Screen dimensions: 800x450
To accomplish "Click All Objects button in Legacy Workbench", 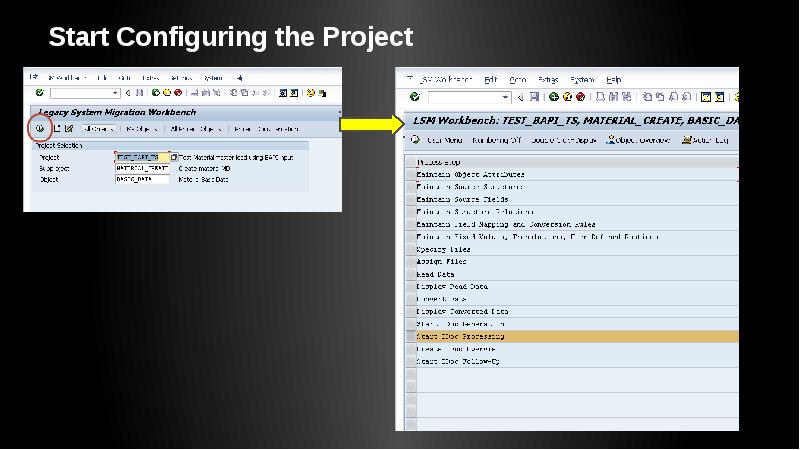I will coord(98,129).
